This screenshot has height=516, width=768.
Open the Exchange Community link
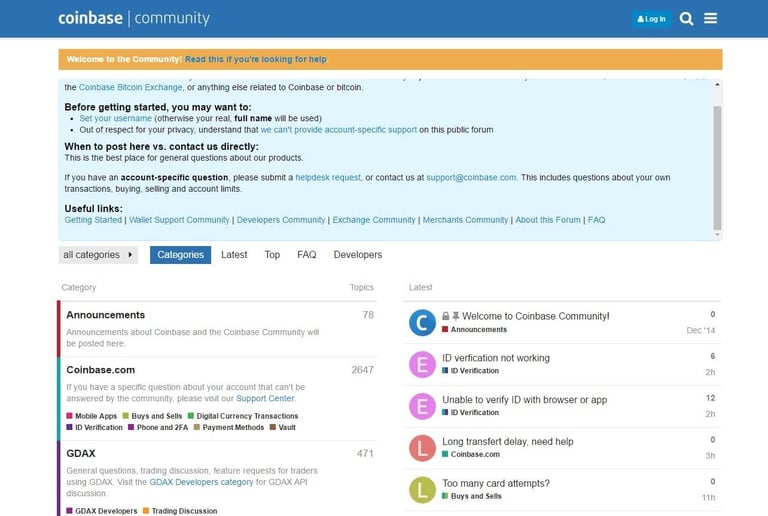(x=374, y=220)
